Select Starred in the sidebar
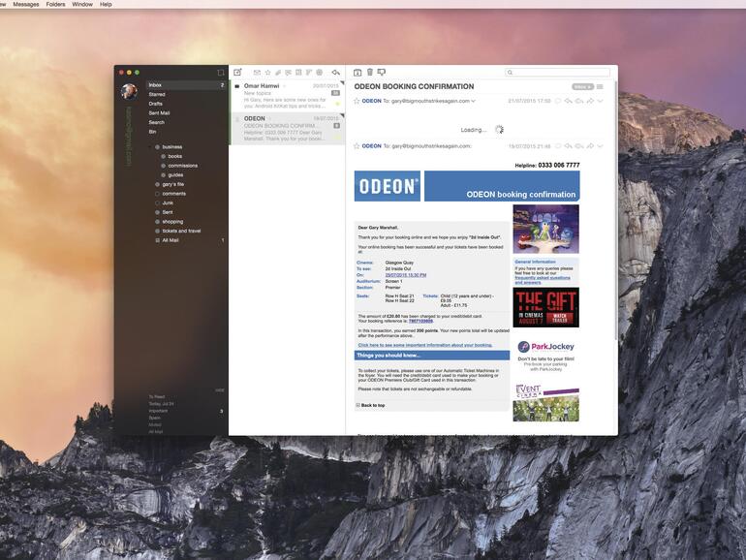Screen dimensions: 746x560 coord(157,94)
